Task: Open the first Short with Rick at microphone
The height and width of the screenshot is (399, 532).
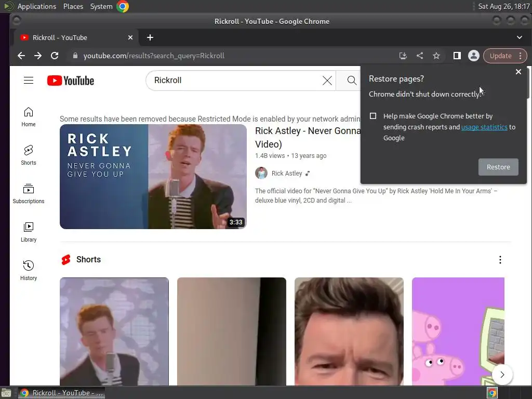Action: pyautogui.click(x=114, y=331)
